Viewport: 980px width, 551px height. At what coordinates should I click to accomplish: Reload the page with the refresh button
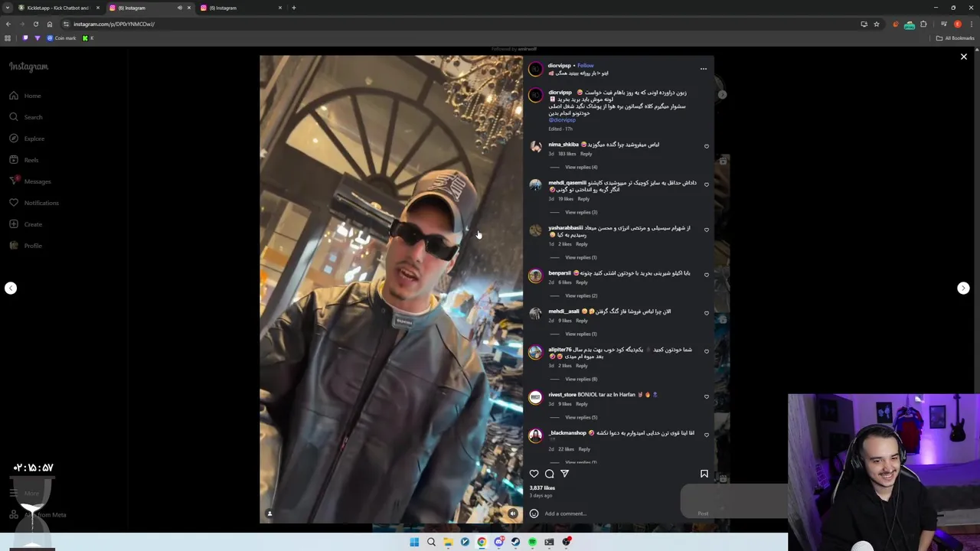coord(36,24)
